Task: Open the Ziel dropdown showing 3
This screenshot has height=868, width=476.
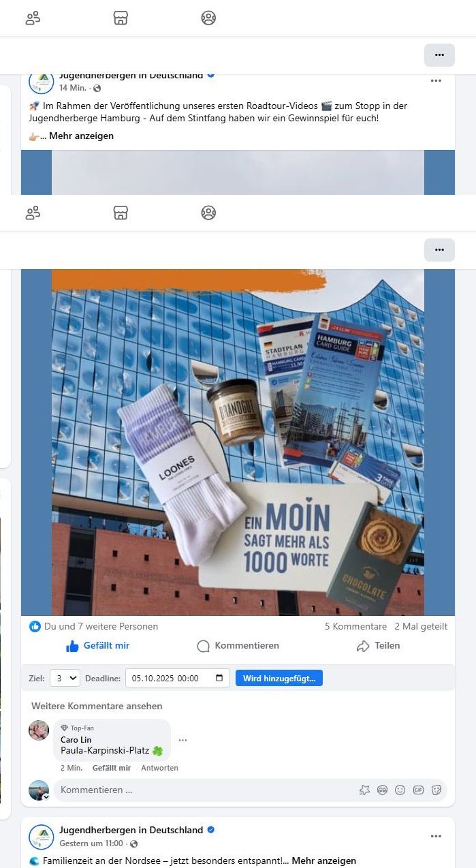Action: click(x=65, y=679)
